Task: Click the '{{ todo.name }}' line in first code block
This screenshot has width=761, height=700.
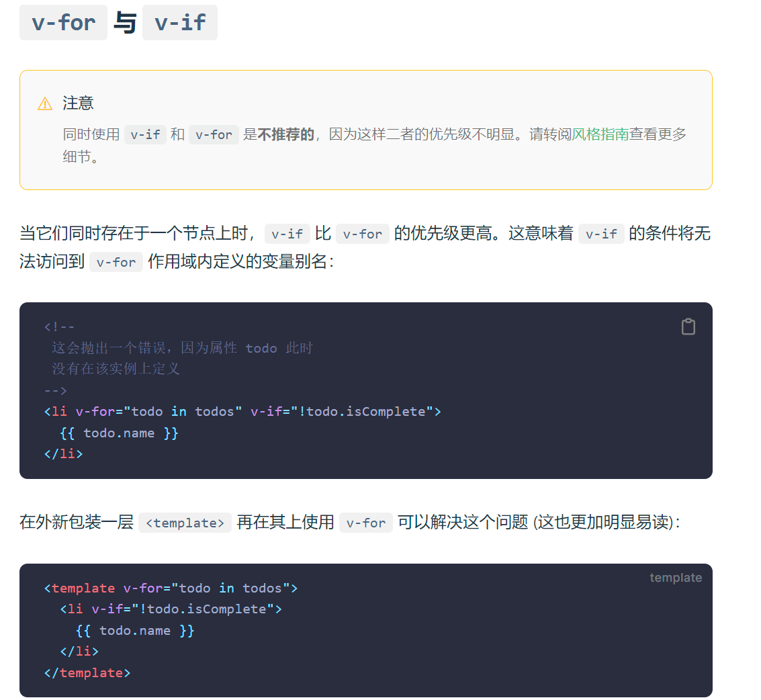Action: (x=119, y=433)
